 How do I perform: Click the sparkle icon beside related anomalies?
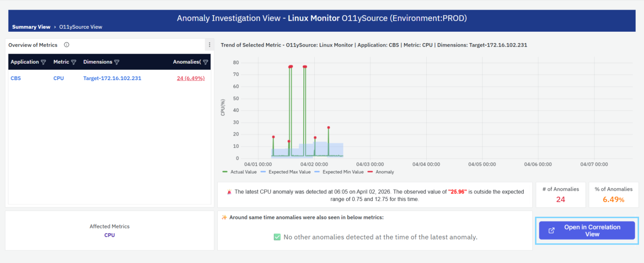224,217
